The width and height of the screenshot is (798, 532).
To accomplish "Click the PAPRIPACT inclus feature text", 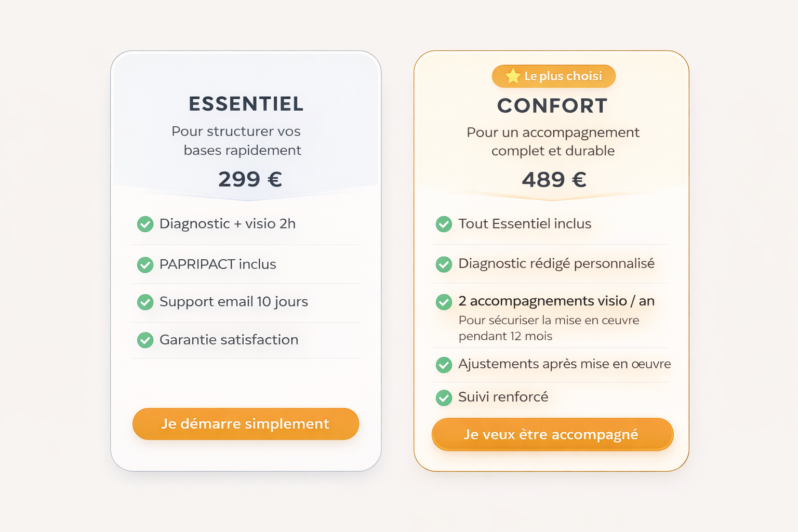I will click(x=218, y=264).
